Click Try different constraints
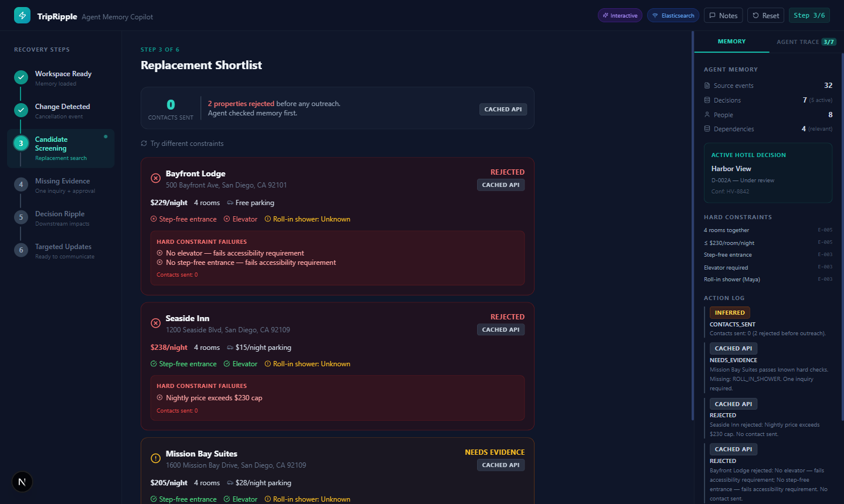This screenshot has width=844, height=504. [x=182, y=144]
